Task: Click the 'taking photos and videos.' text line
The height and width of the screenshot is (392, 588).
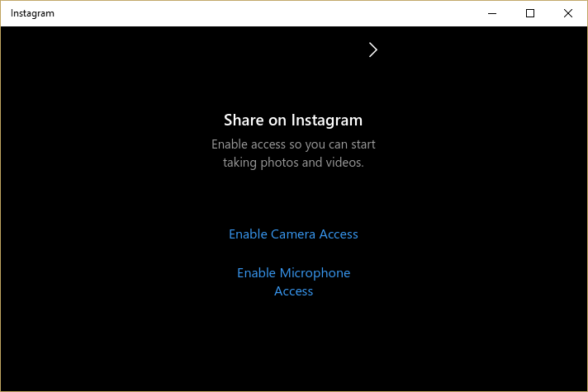Action: [x=293, y=163]
